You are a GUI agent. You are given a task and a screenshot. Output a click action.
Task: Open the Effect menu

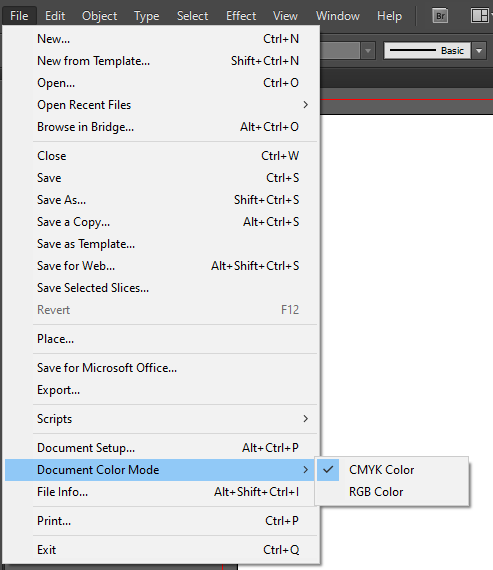coord(241,16)
